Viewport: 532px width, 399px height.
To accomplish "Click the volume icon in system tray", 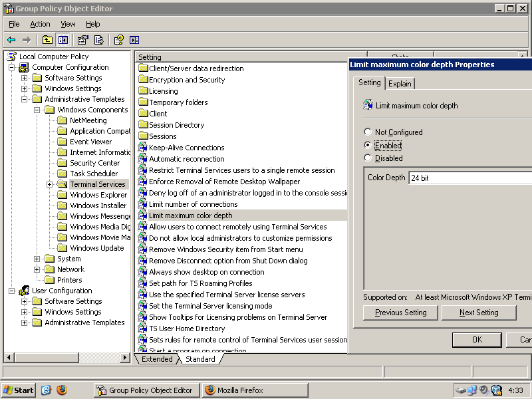I will coord(484,390).
